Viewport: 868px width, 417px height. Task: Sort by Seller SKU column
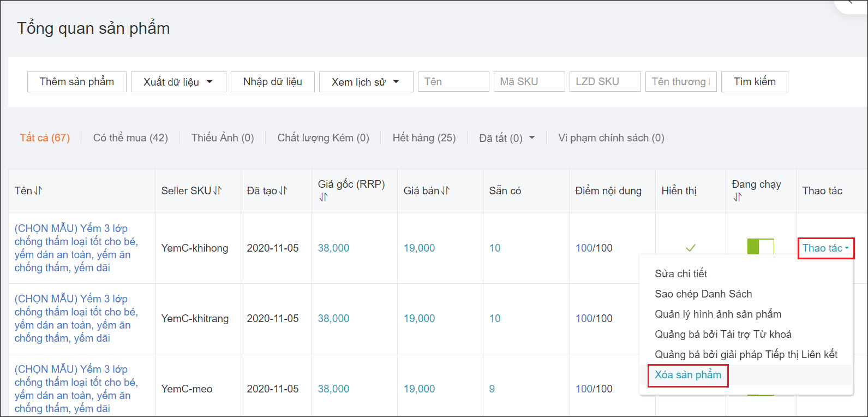click(218, 190)
